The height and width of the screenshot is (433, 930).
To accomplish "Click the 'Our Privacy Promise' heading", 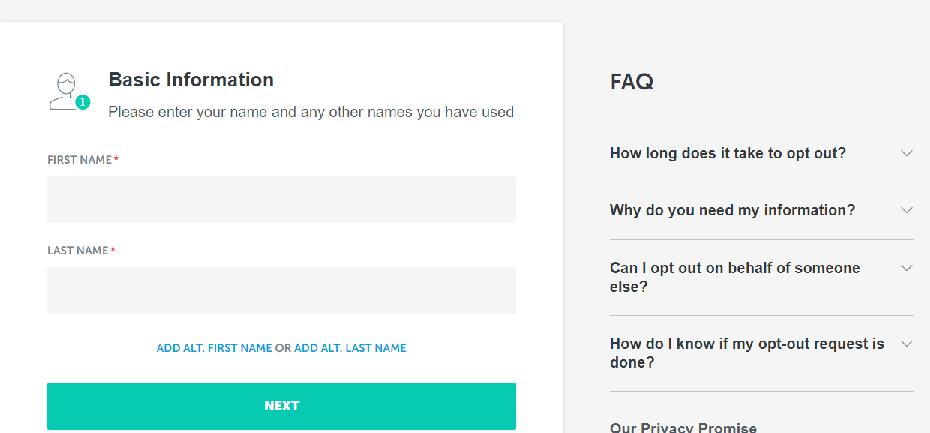I will click(x=683, y=428).
